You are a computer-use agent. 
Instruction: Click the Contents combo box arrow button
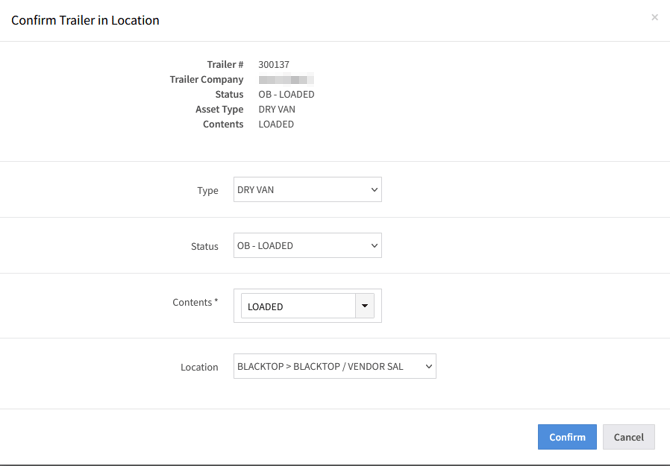point(364,306)
